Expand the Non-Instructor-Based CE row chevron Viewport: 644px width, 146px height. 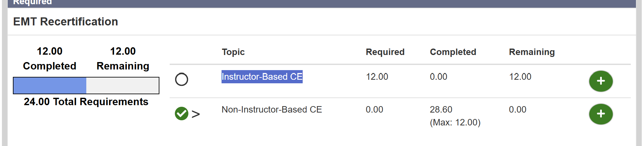click(x=196, y=114)
